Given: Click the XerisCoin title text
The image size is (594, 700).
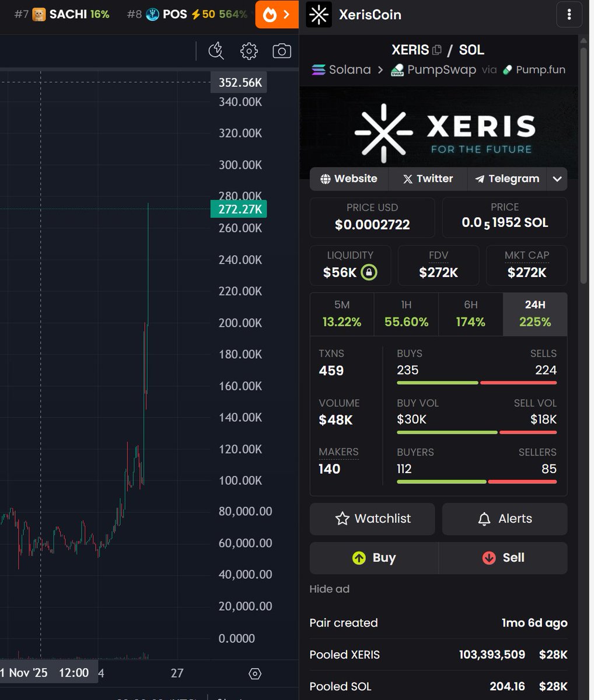Looking at the screenshot, I should 370,15.
